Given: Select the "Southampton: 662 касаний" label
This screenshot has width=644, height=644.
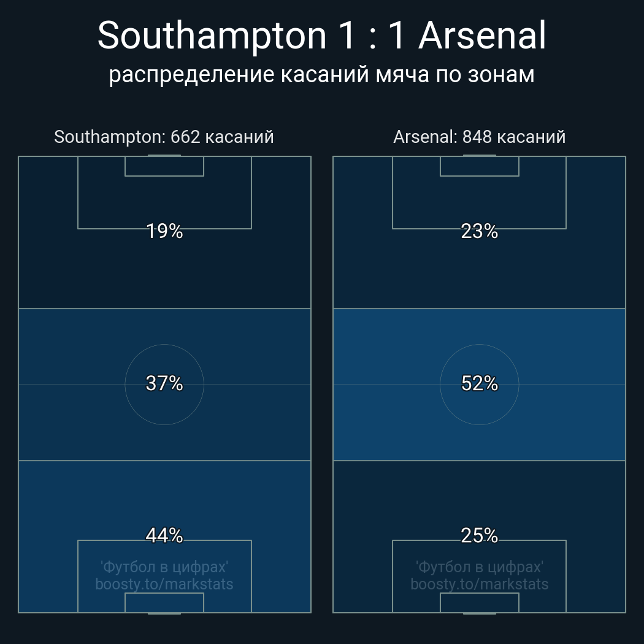Looking at the screenshot, I should pyautogui.click(x=164, y=137).
